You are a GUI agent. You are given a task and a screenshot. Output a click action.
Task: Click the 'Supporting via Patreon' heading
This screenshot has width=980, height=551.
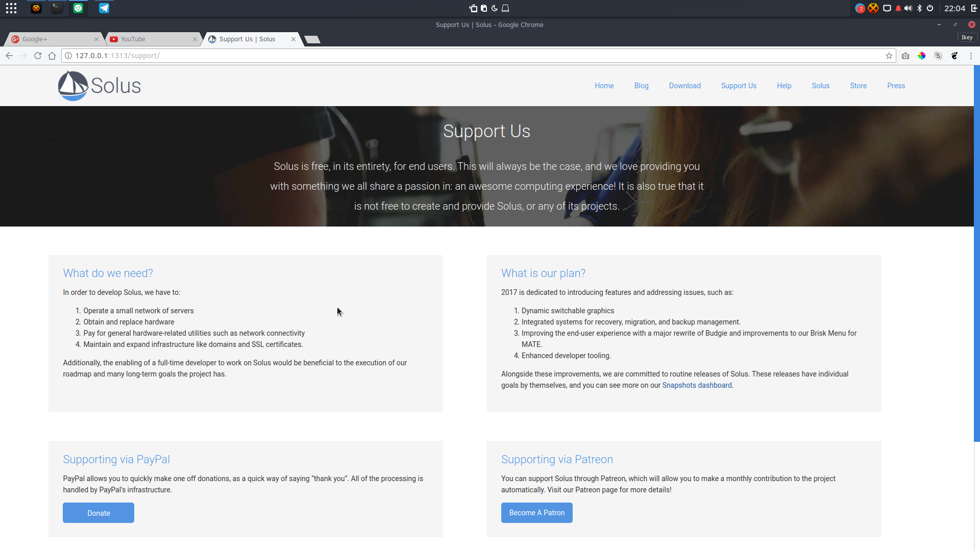point(557,459)
